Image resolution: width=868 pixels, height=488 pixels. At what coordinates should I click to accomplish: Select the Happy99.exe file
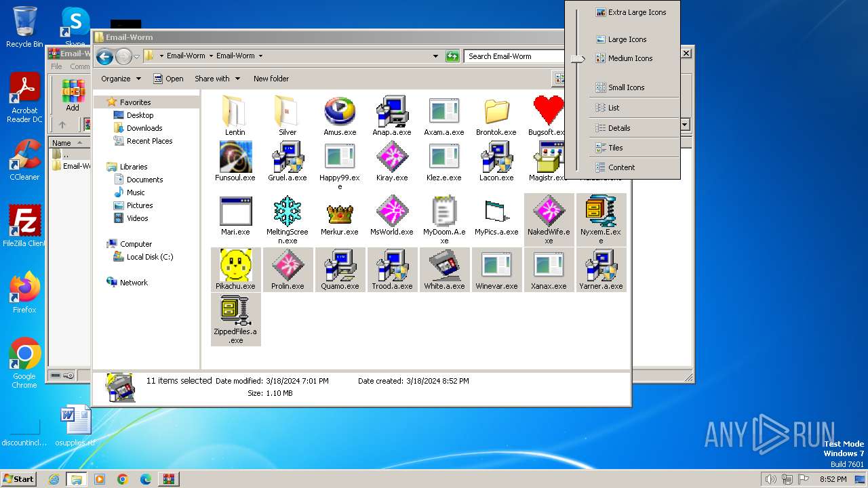click(340, 165)
